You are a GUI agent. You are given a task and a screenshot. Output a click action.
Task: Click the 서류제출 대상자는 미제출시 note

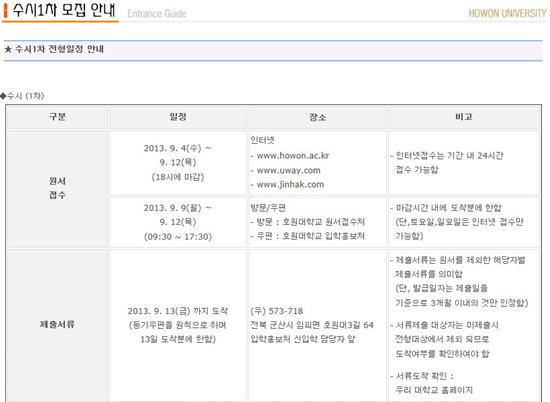447,326
